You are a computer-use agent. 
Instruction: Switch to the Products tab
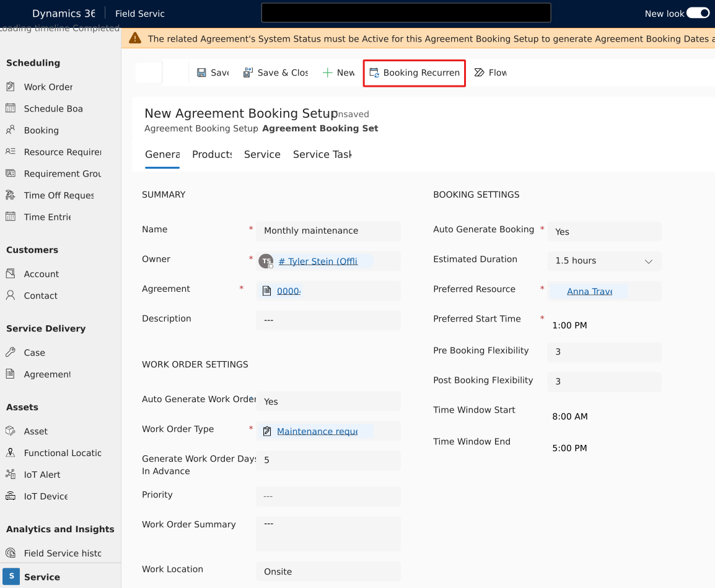[x=212, y=154]
